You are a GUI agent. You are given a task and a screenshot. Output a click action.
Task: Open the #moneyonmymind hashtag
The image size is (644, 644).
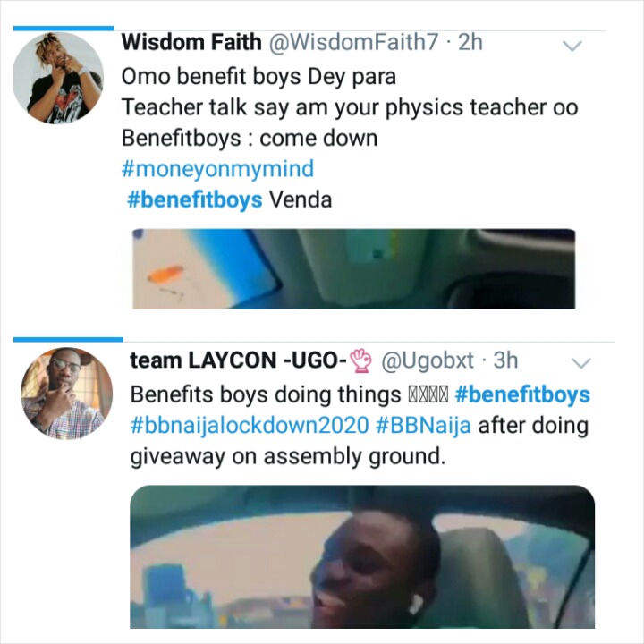pos(217,169)
